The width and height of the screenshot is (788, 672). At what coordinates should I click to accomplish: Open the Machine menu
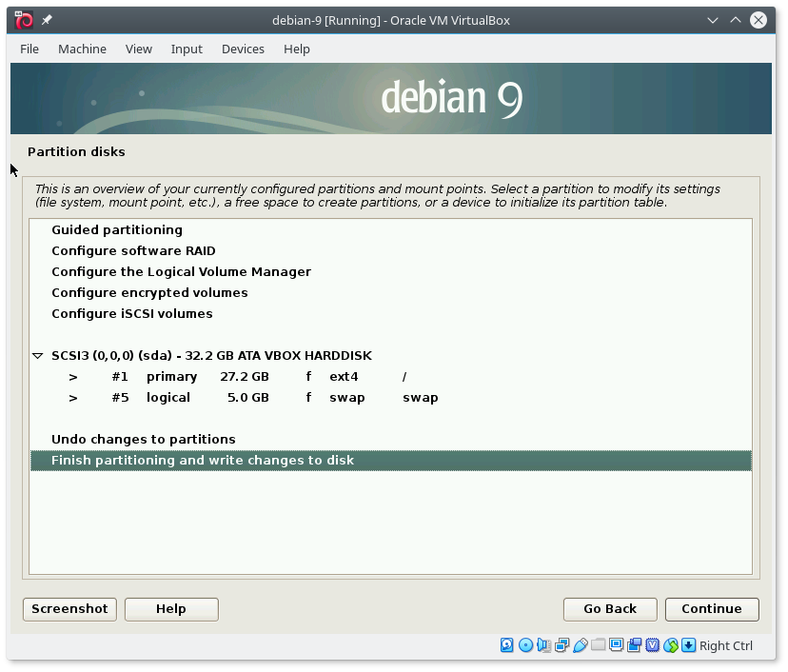[x=82, y=49]
